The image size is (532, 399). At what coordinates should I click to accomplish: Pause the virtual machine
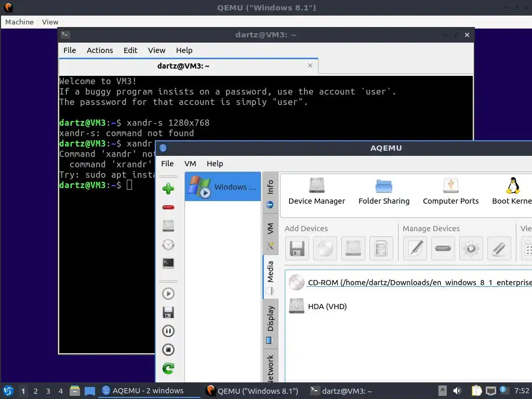tap(168, 331)
